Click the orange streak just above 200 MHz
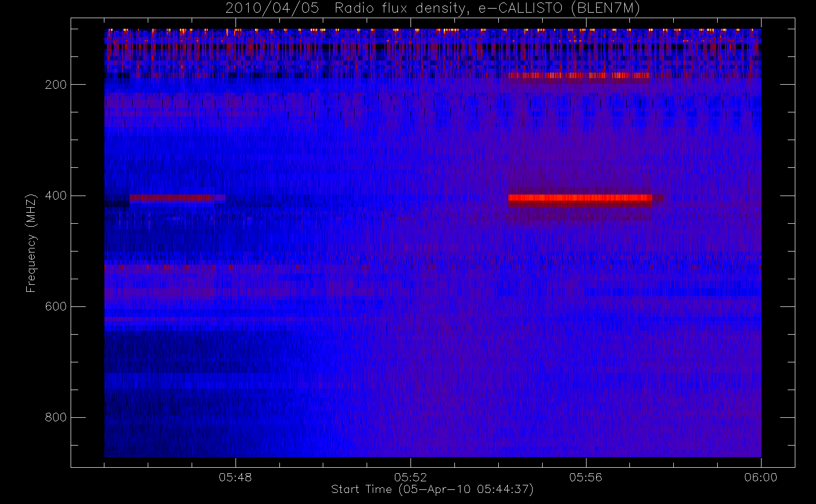The height and width of the screenshot is (504, 816). [580, 76]
